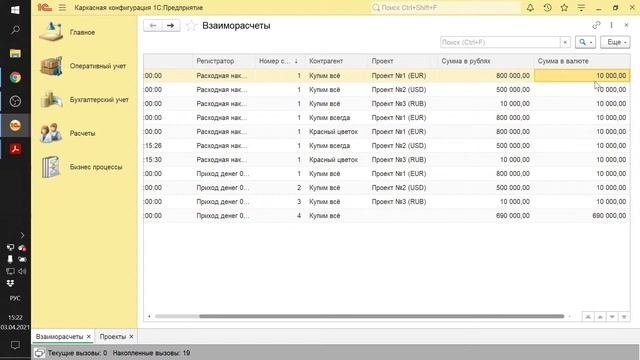
Task: Click highlighted 10 000,00 cell in first row
Action: [x=582, y=76]
